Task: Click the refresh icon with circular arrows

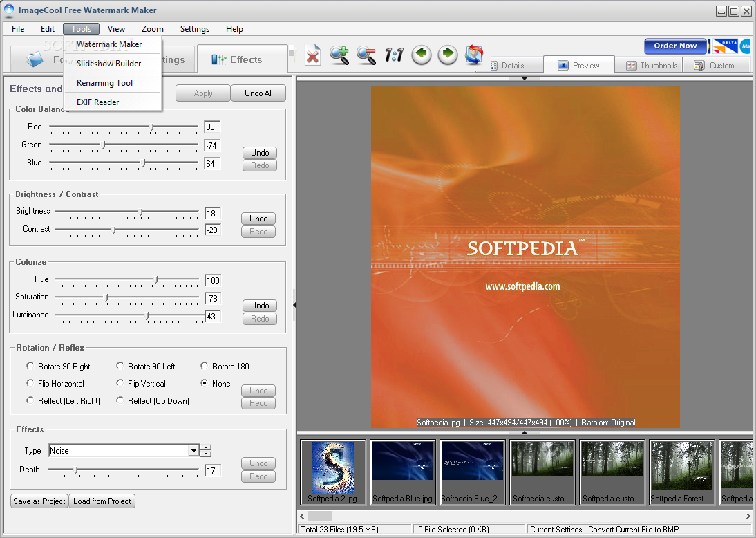Action: 474,55
